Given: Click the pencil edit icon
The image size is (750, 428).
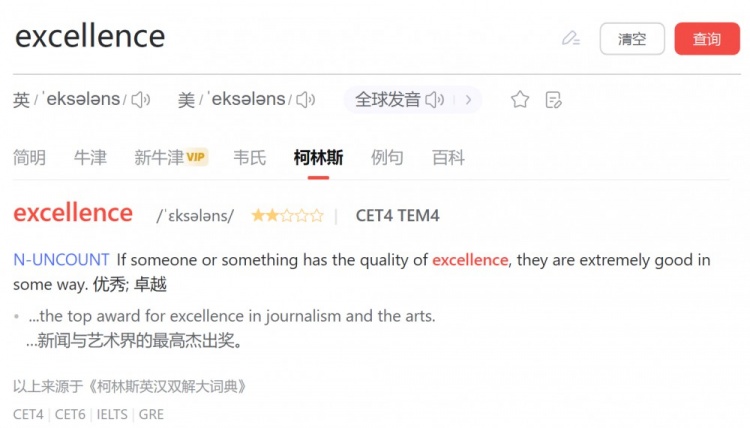Looking at the screenshot, I should [x=571, y=39].
